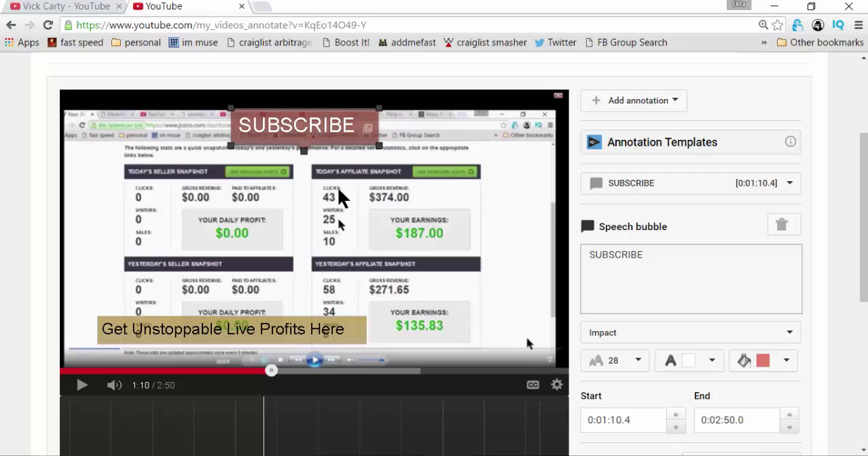Image resolution: width=868 pixels, height=456 pixels.
Task: Open the Chrome menu button
Action: point(857,25)
